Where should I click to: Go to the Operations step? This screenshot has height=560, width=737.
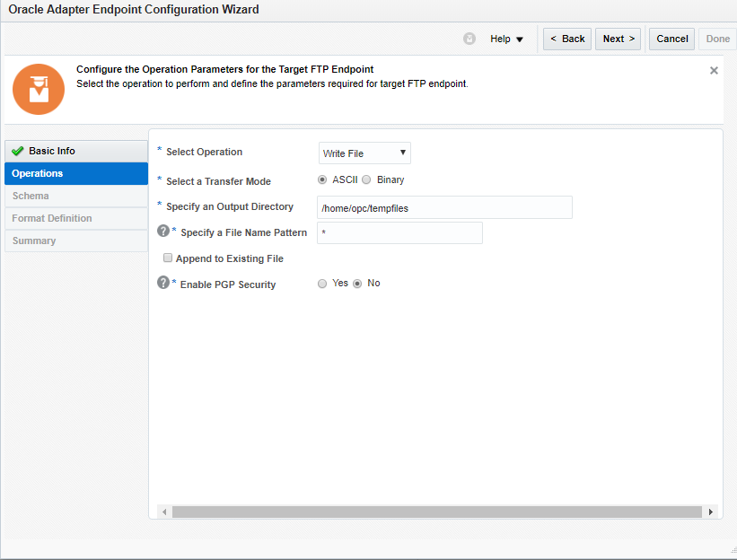75,173
